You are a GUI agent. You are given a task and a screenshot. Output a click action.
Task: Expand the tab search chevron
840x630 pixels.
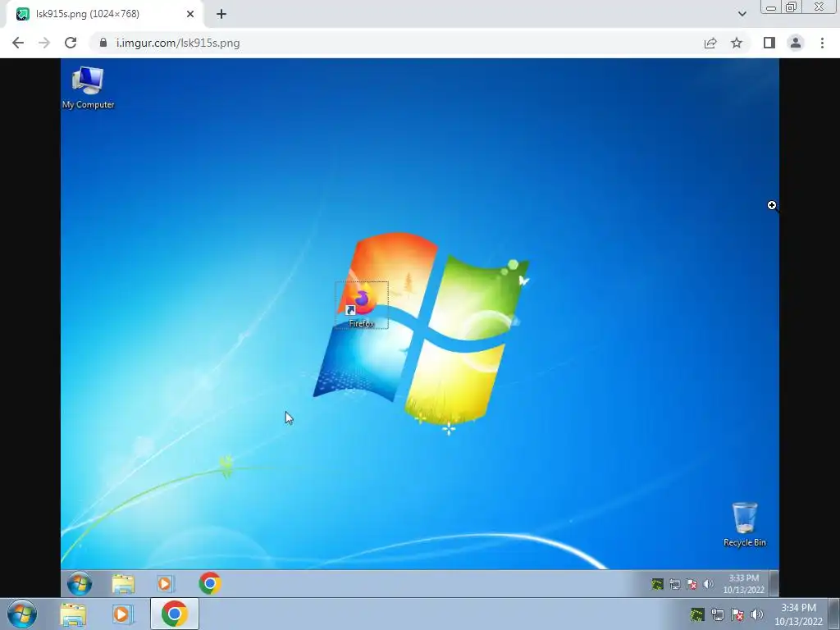click(x=742, y=14)
